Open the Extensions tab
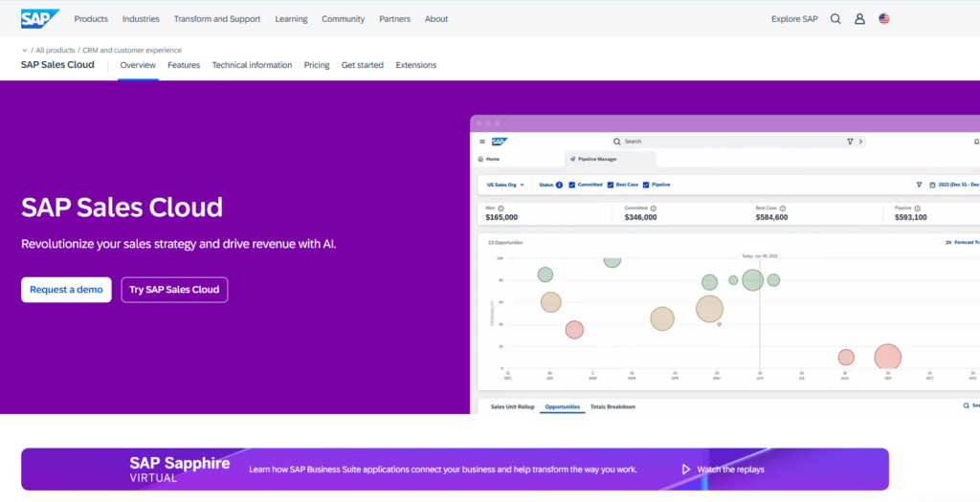980x502 pixels. click(416, 65)
